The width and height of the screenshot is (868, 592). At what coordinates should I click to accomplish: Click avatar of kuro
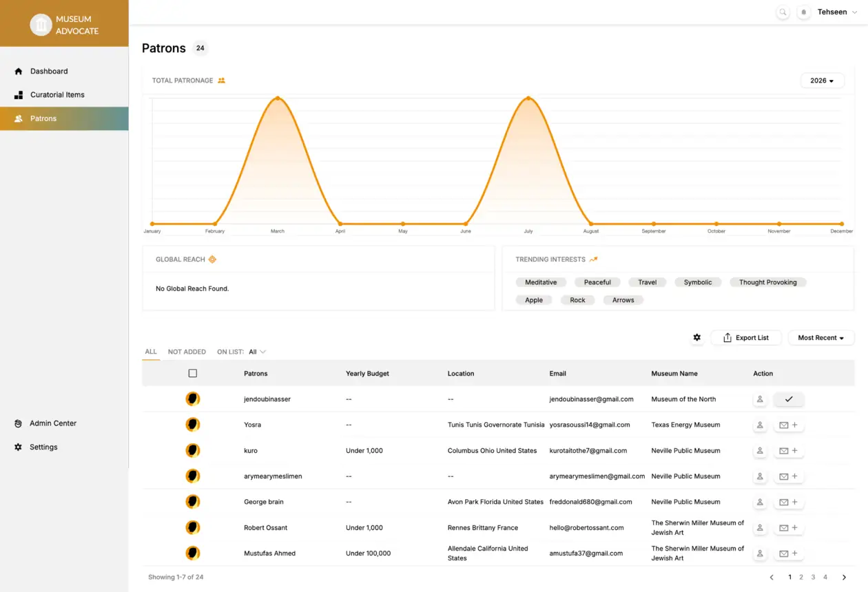tap(193, 451)
